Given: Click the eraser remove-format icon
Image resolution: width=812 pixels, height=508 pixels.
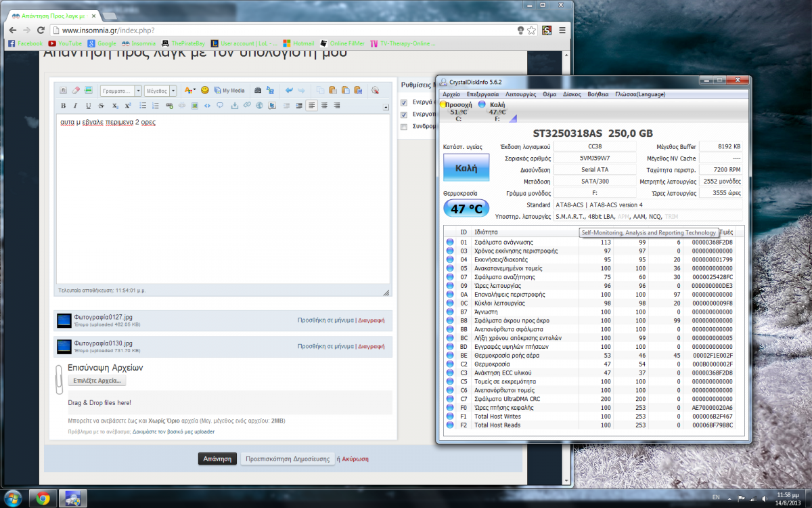Looking at the screenshot, I should tap(76, 90).
